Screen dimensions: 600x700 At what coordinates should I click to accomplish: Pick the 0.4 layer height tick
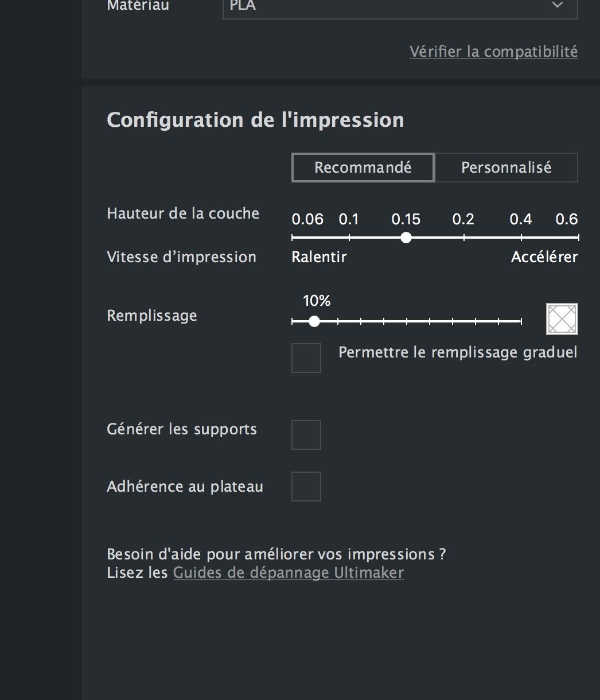[x=521, y=238]
